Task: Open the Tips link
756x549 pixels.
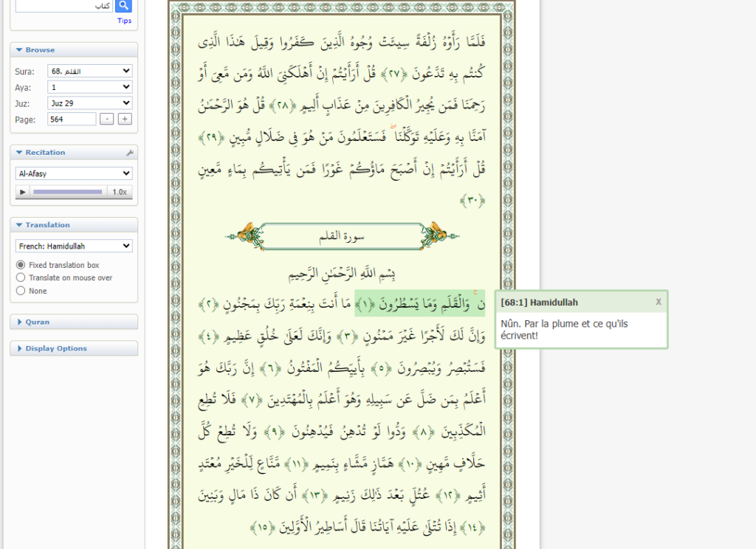Action: (124, 21)
